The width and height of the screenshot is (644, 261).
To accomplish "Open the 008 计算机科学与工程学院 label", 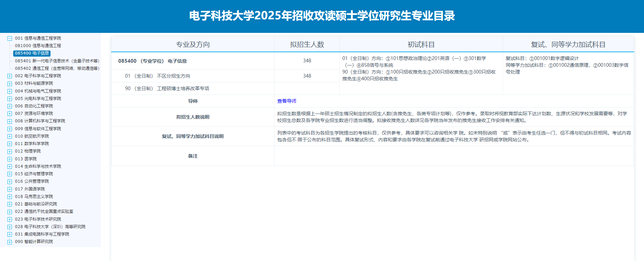I will pos(40,121).
